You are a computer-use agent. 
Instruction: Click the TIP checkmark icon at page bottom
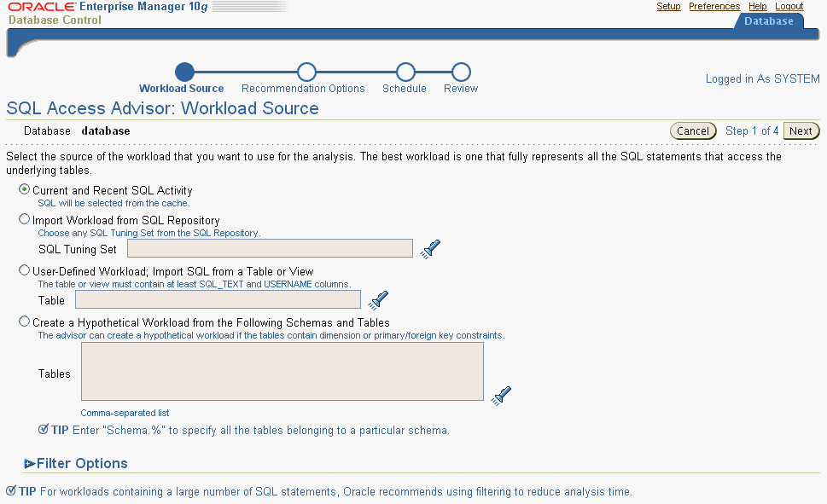[x=12, y=491]
